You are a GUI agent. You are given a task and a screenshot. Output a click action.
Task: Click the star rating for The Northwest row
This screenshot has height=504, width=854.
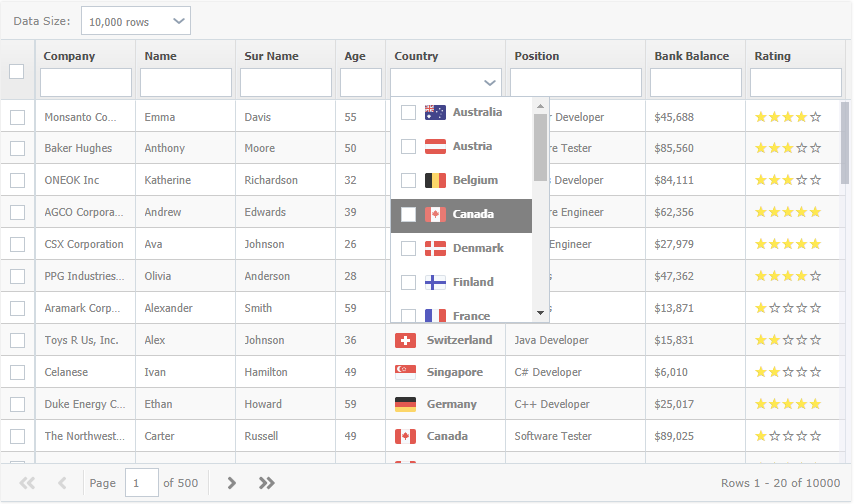pos(788,436)
